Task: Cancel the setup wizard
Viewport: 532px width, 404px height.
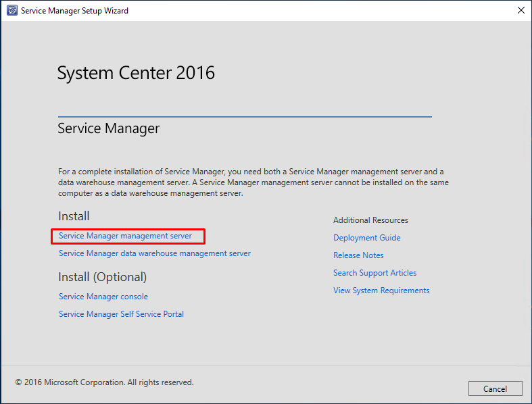Action: click(495, 388)
